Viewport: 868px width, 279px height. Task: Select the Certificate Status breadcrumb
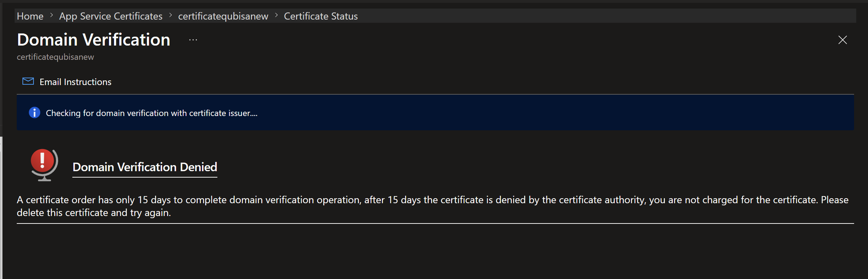321,16
